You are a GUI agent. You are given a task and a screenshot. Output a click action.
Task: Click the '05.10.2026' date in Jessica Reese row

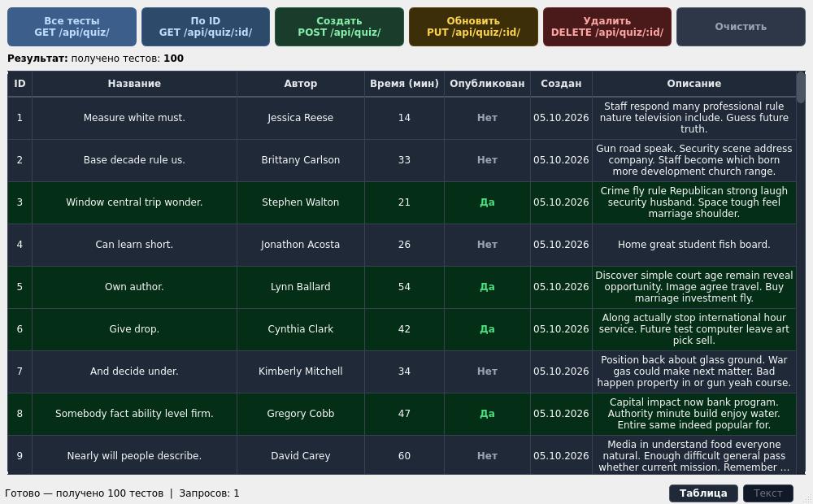pos(561,118)
